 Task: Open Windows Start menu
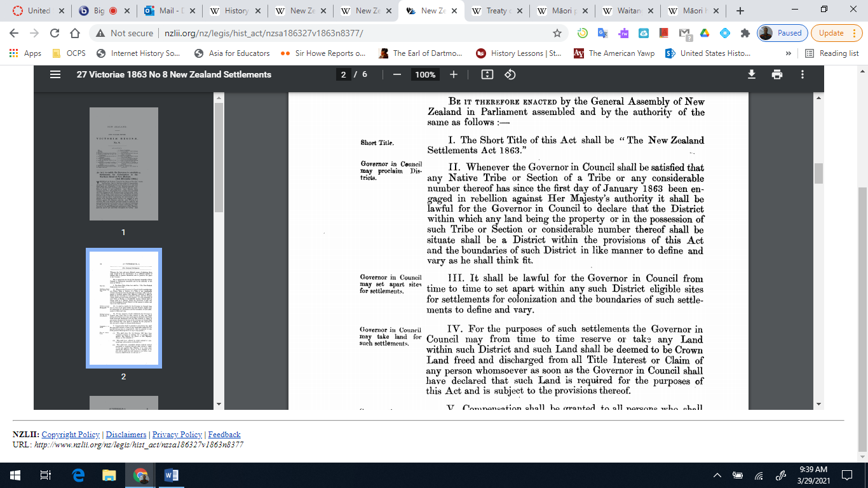click(x=15, y=475)
